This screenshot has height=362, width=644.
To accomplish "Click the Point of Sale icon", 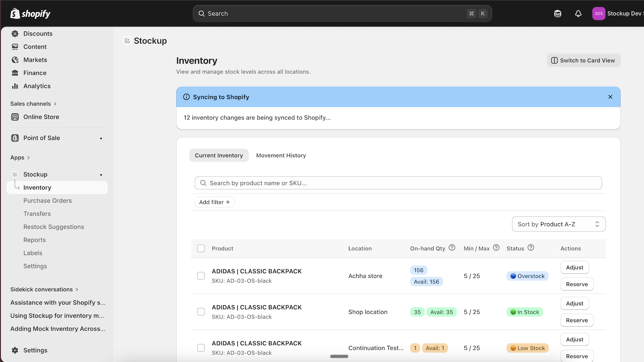I will click(x=15, y=138).
